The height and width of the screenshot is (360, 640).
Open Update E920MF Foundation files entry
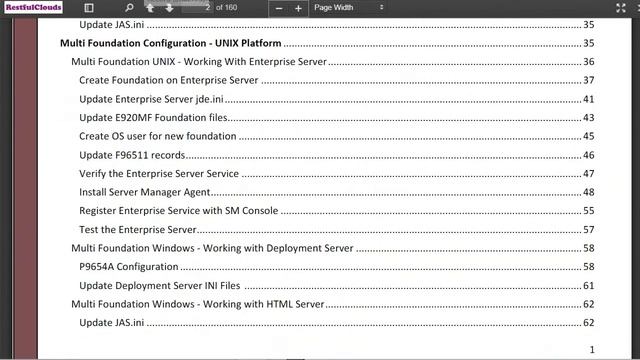(153, 118)
